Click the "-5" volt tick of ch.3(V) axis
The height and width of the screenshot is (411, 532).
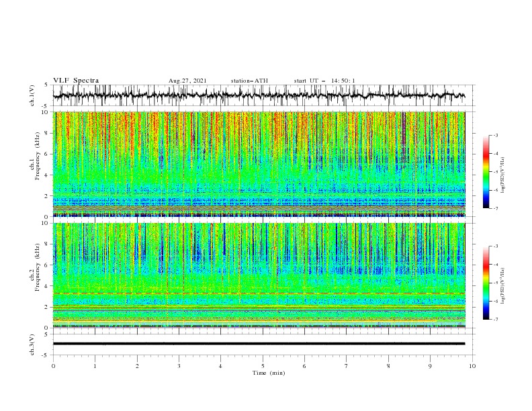[46, 355]
